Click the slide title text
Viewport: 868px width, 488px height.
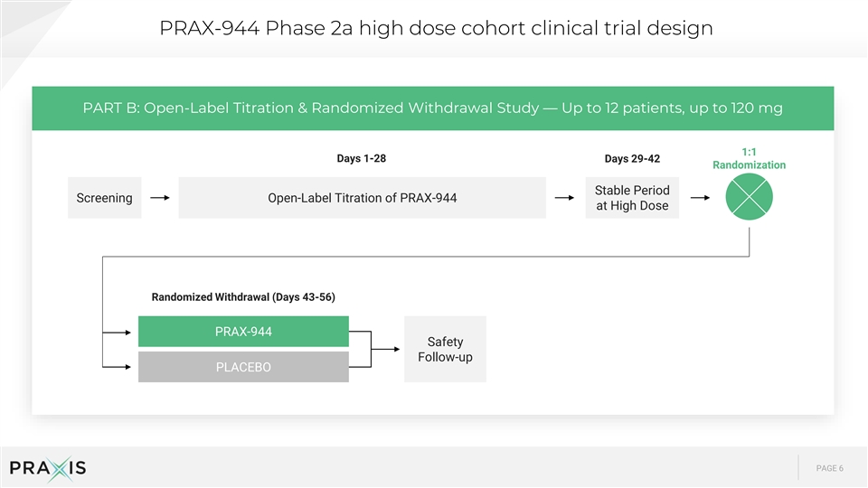[x=436, y=28]
